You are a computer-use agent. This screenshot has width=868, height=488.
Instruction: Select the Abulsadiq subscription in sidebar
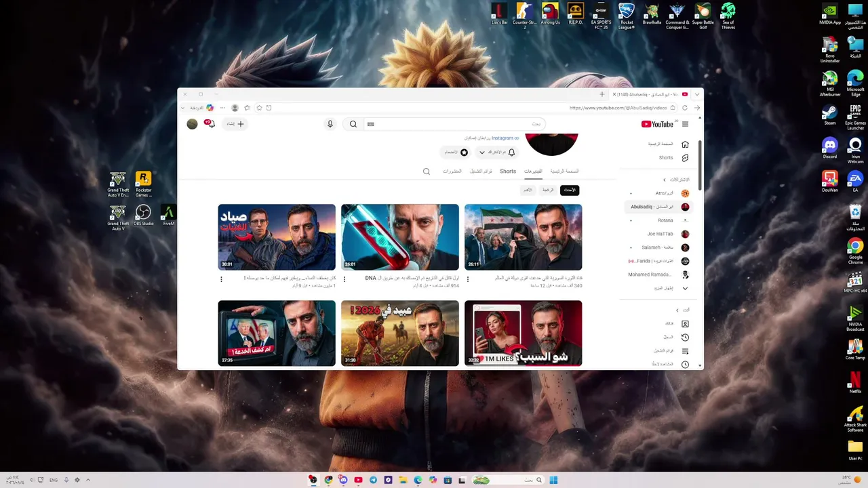pyautogui.click(x=658, y=207)
